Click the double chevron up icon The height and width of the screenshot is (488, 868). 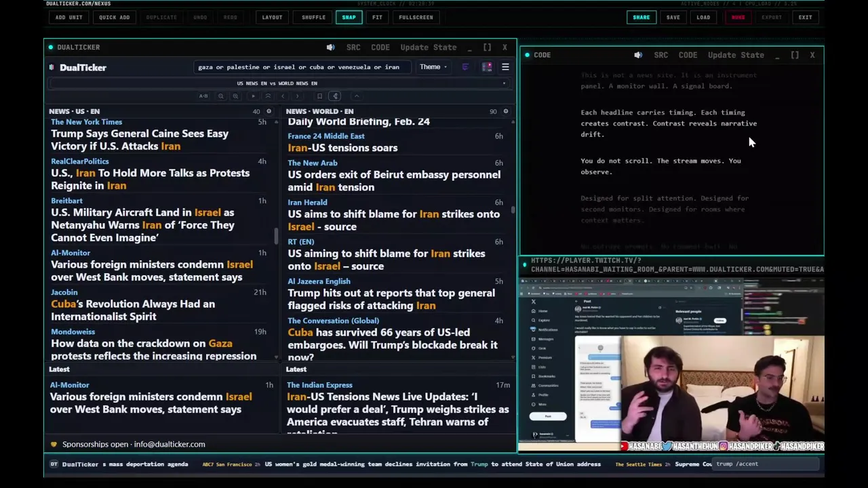coord(268,96)
